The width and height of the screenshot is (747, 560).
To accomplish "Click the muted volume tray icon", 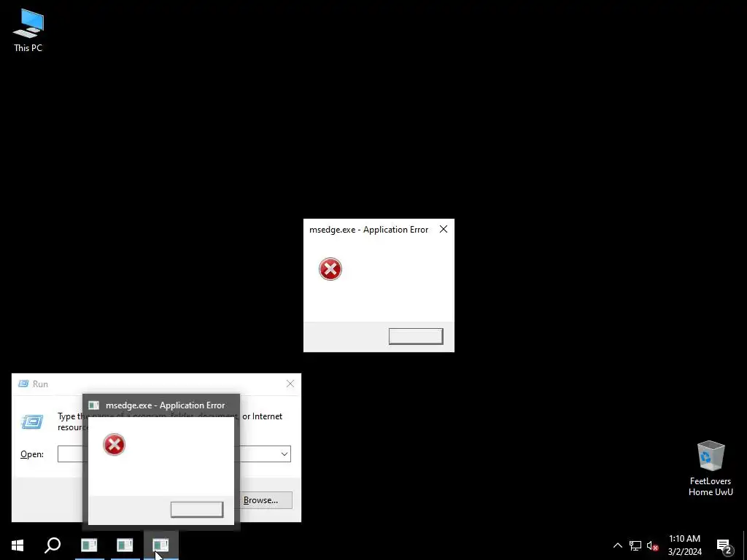I will coord(652,545).
